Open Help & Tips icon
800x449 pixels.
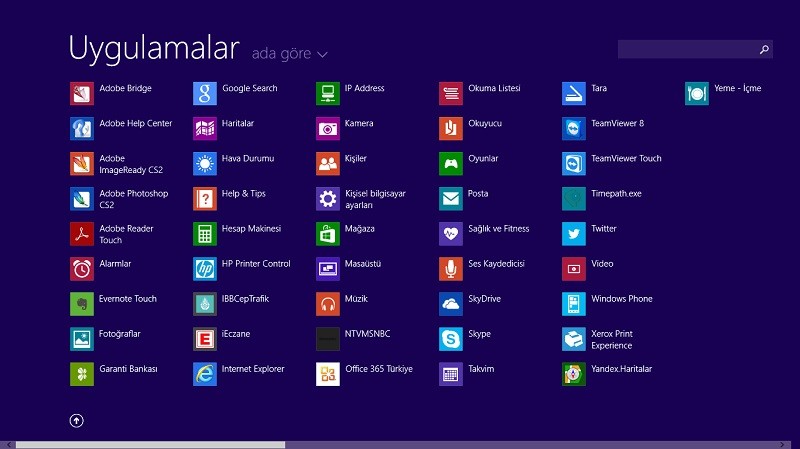pos(205,199)
